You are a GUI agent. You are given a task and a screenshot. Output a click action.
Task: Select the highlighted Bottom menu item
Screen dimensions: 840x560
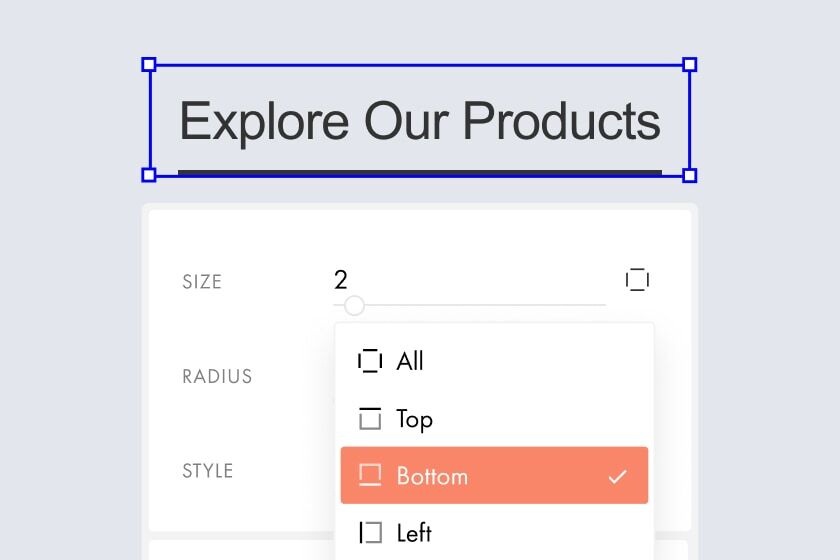pyautogui.click(x=494, y=475)
